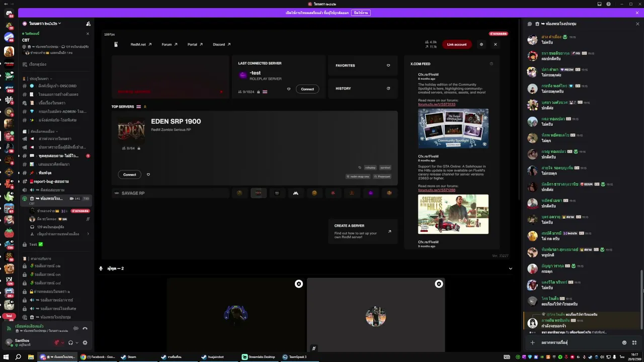Open the Portal link in RedM
This screenshot has height=362, width=644.
point(195,44)
